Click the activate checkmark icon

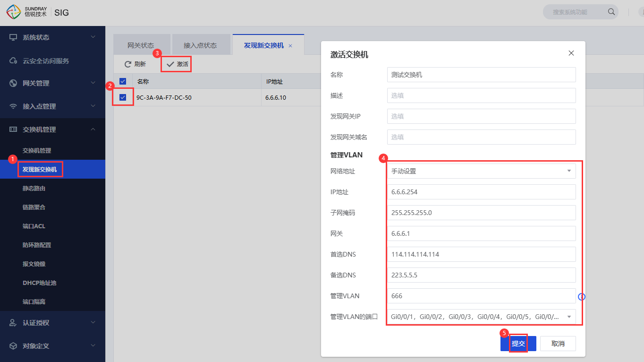tap(170, 64)
